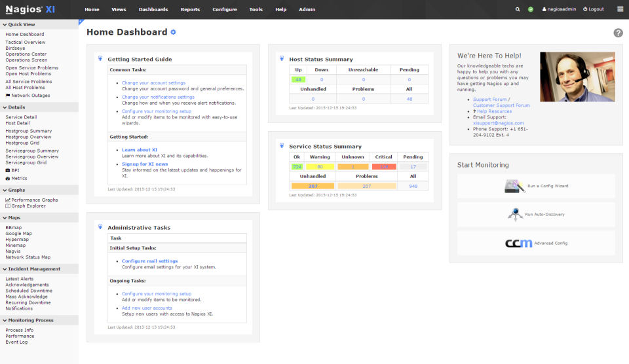Click services All count 948

413,186
